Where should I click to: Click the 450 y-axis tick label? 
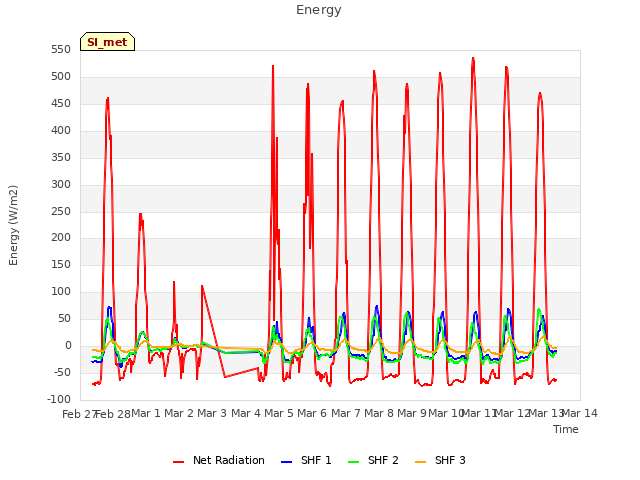[x=61, y=104]
